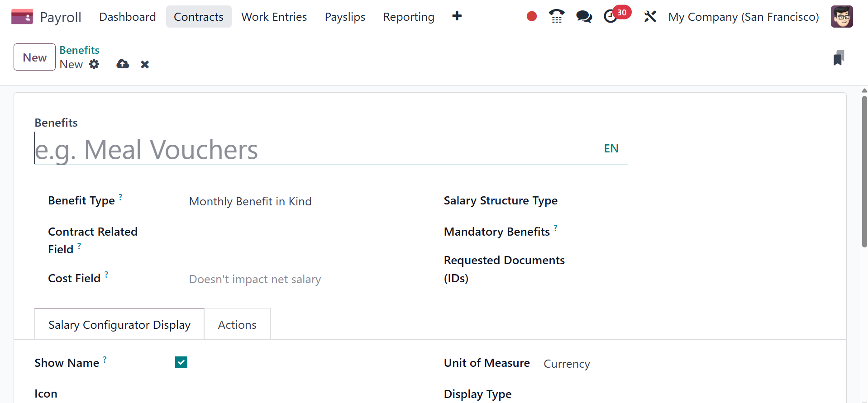Click the bookmark icon
This screenshot has width=868, height=403.
839,58
